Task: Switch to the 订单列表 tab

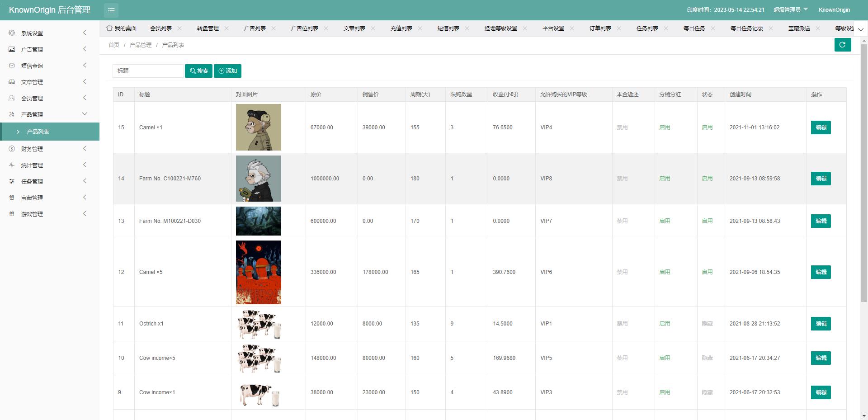Action: pyautogui.click(x=600, y=28)
